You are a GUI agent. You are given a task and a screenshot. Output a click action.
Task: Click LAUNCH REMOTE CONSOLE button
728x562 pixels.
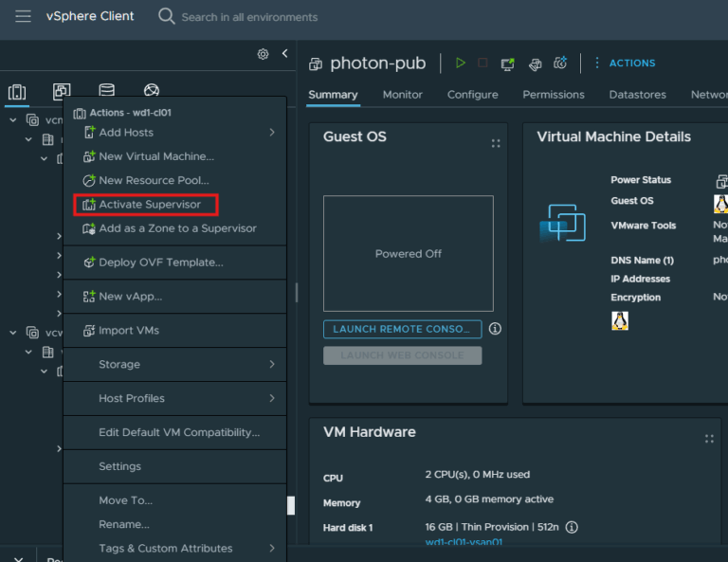point(403,330)
